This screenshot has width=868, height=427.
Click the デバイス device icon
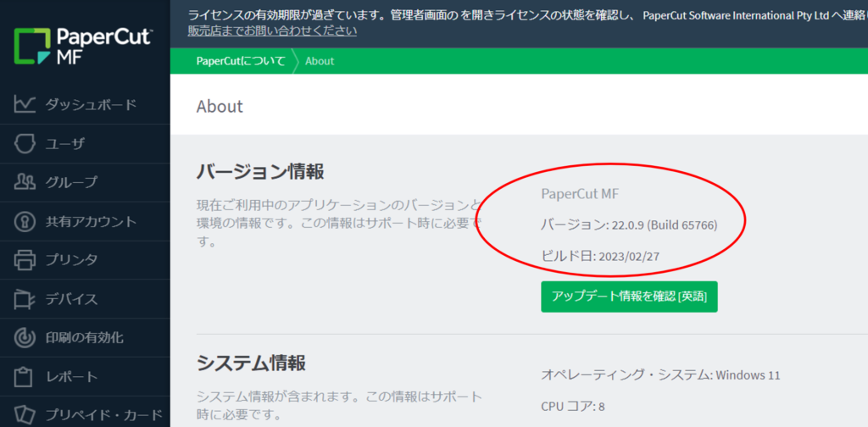25,299
